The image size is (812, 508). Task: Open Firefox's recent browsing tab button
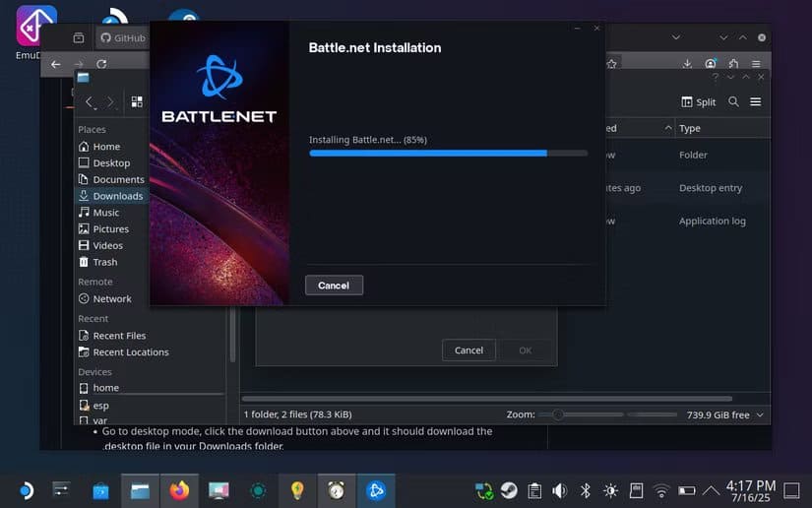click(78, 37)
